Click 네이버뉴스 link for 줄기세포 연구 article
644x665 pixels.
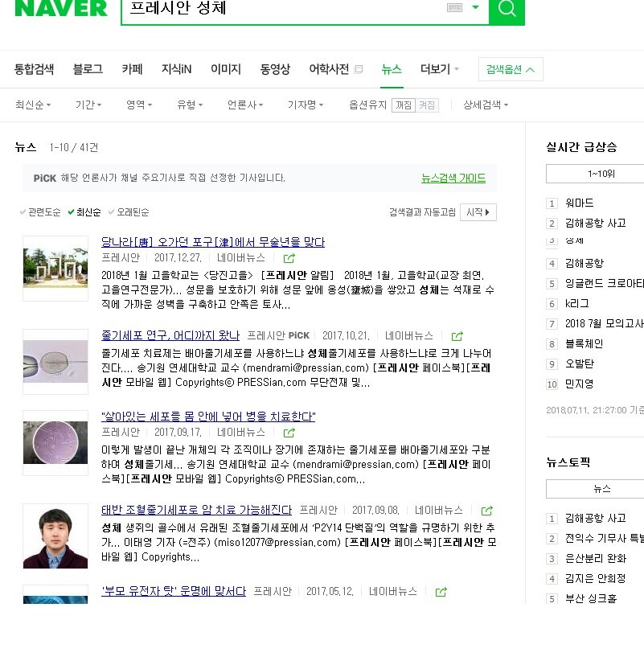click(409, 335)
